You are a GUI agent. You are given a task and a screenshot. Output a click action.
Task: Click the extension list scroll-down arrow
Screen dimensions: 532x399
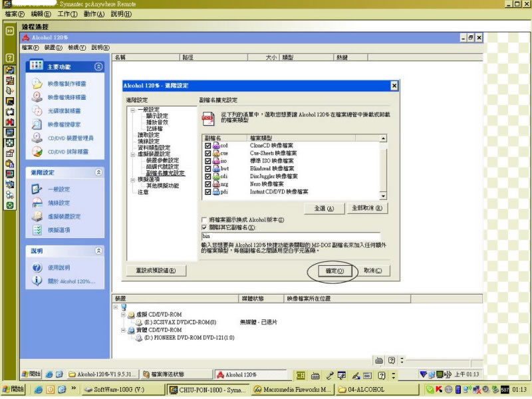point(383,196)
